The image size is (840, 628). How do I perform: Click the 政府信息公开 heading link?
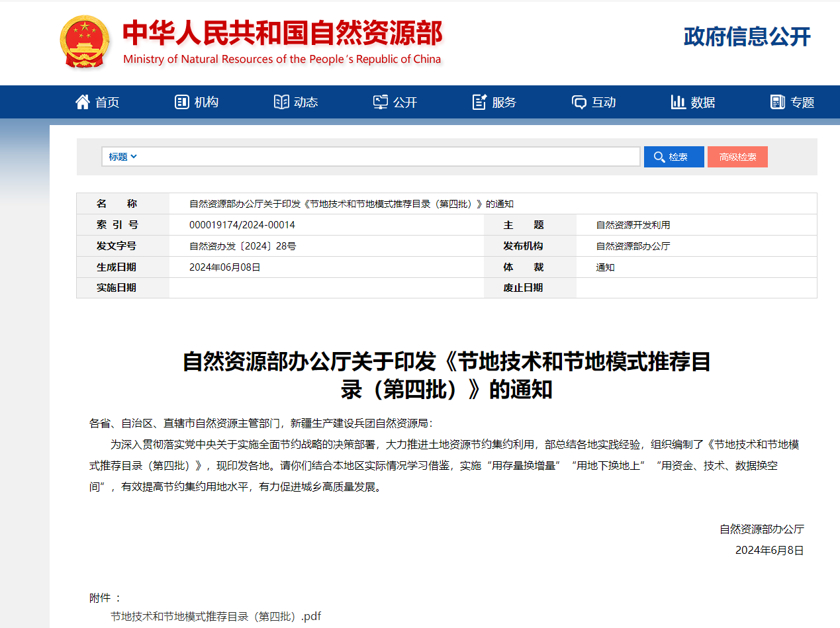coord(746,37)
